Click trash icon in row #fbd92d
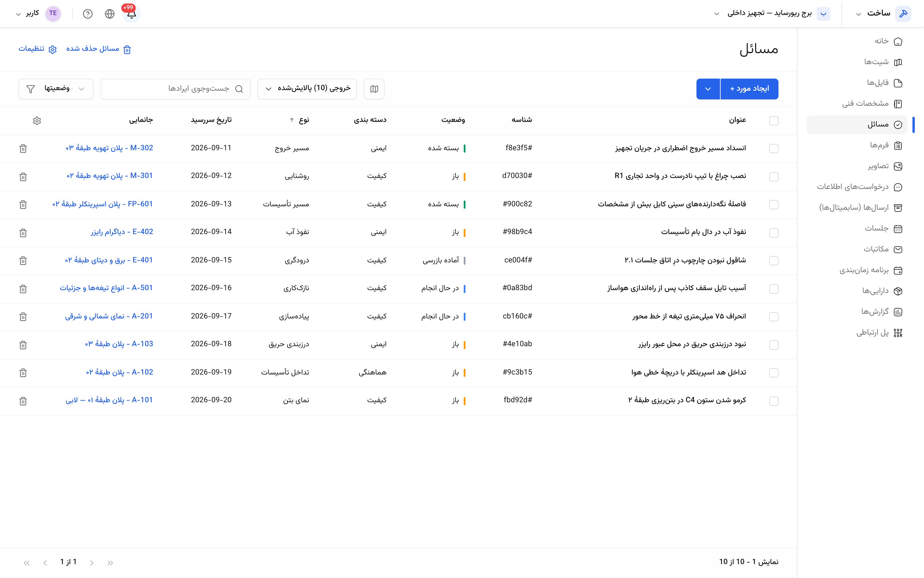The image size is (924, 578). [23, 401]
